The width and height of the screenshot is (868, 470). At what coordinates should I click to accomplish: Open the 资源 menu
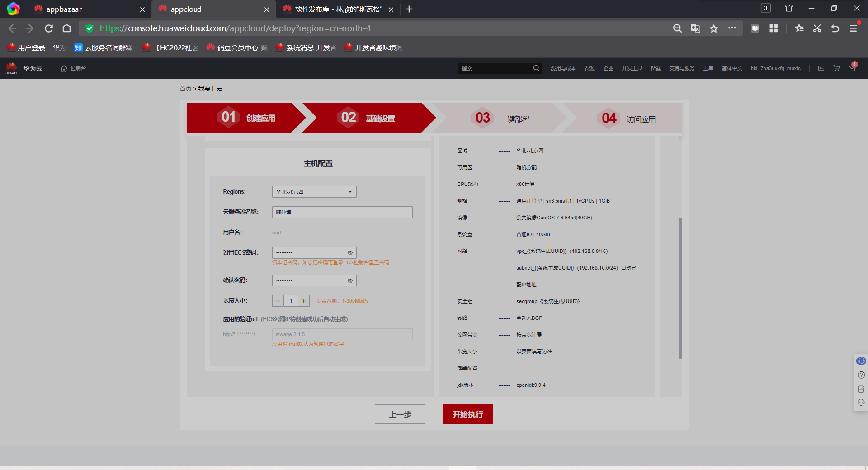click(x=590, y=68)
